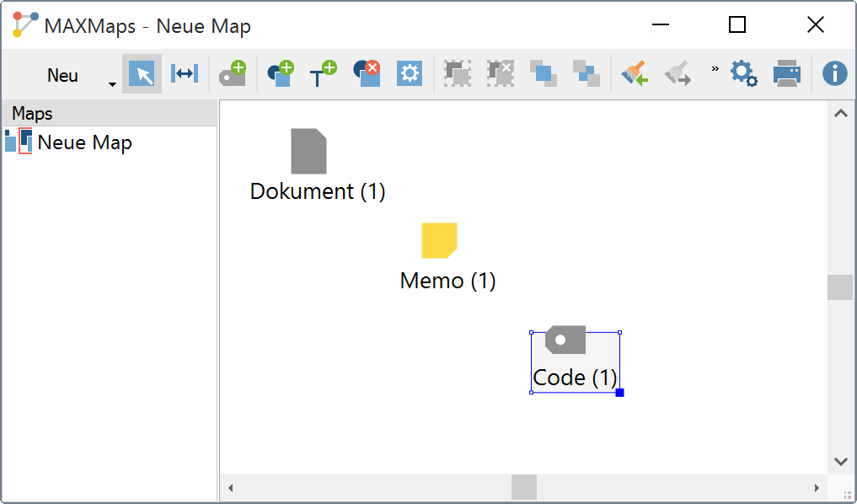Activate the selection mode arrow tool

(x=142, y=74)
